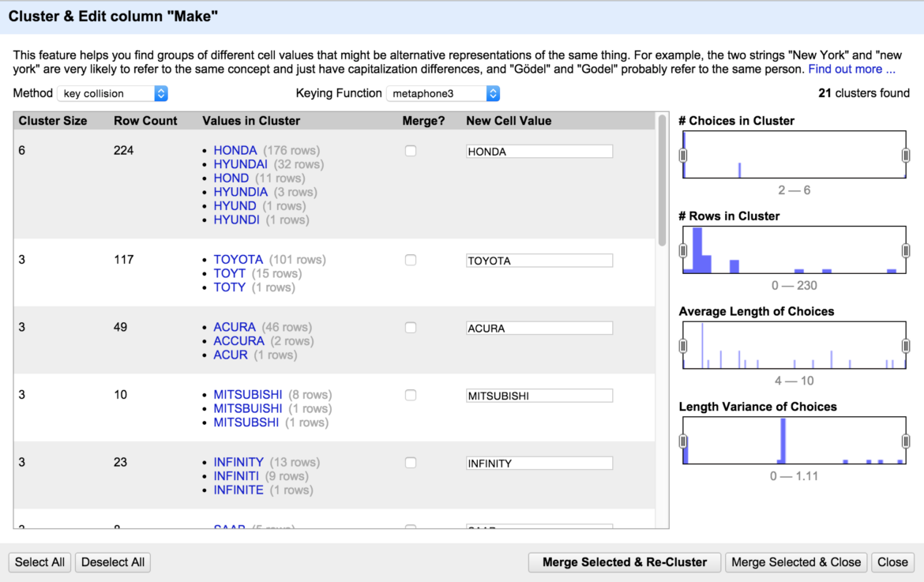This screenshot has width=924, height=582.
Task: Check the Merge box for the INFINITY cluster
Action: (x=411, y=463)
